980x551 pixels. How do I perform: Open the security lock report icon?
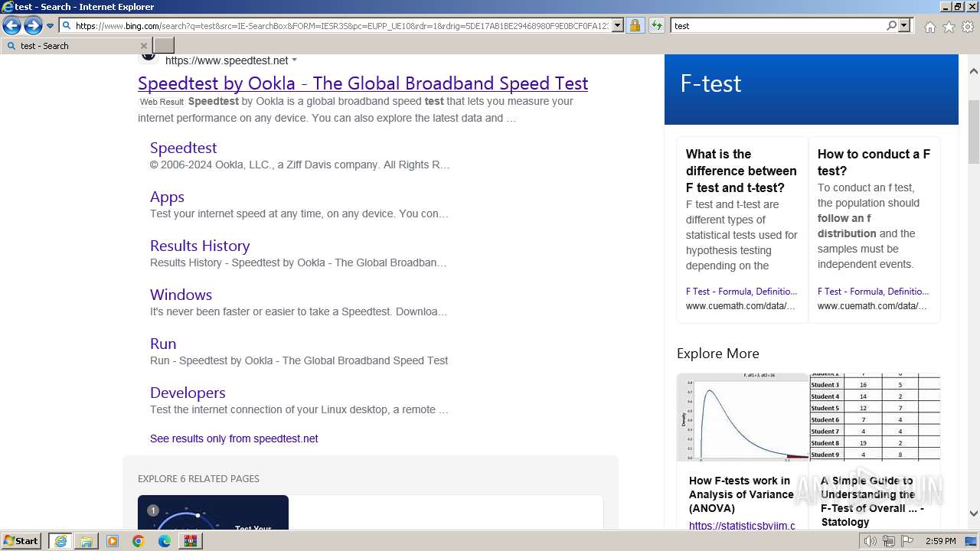(x=635, y=26)
